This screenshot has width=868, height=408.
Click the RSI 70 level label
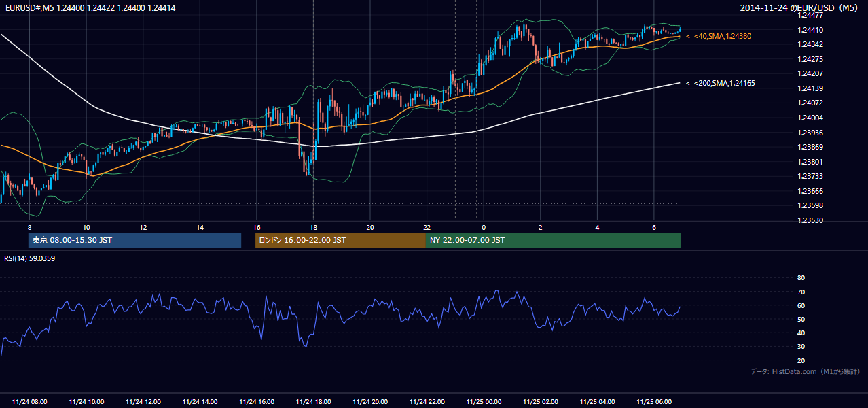[x=801, y=292]
